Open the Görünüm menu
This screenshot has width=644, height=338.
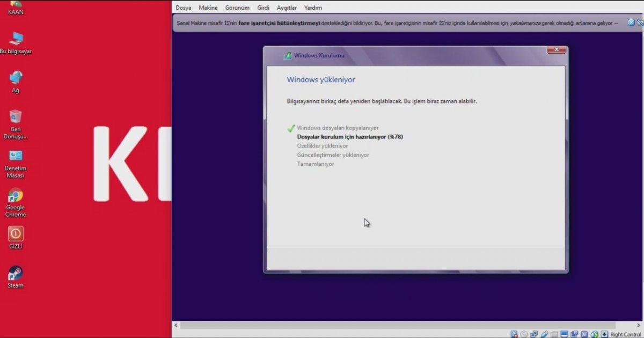pyautogui.click(x=238, y=8)
